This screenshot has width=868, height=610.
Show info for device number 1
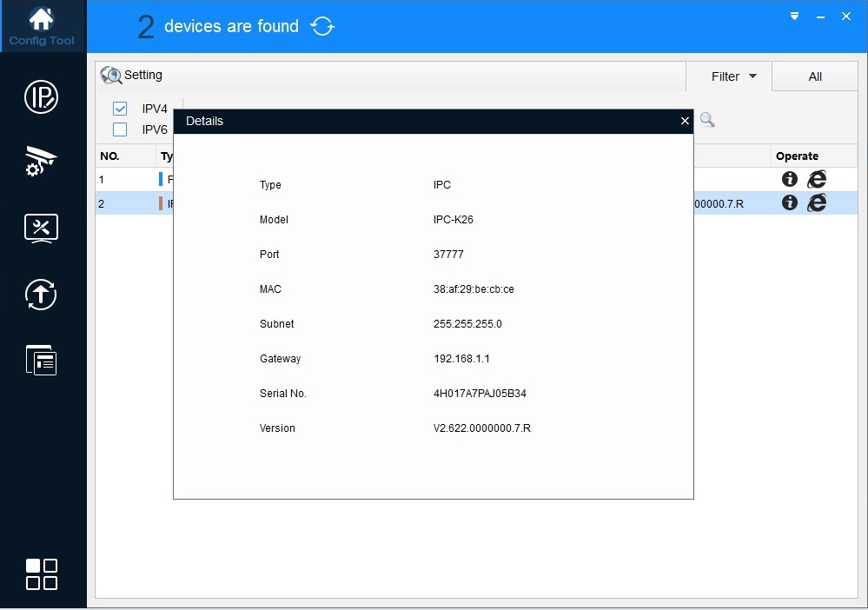pyautogui.click(x=789, y=179)
